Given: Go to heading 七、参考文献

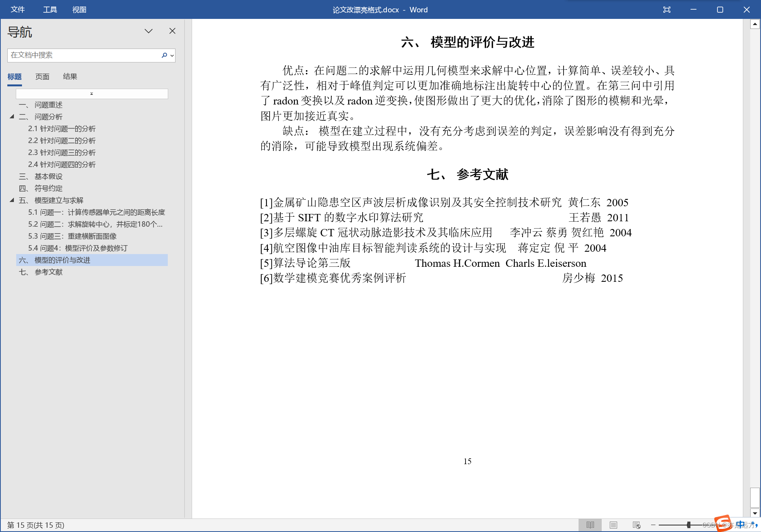Looking at the screenshot, I should [49, 272].
